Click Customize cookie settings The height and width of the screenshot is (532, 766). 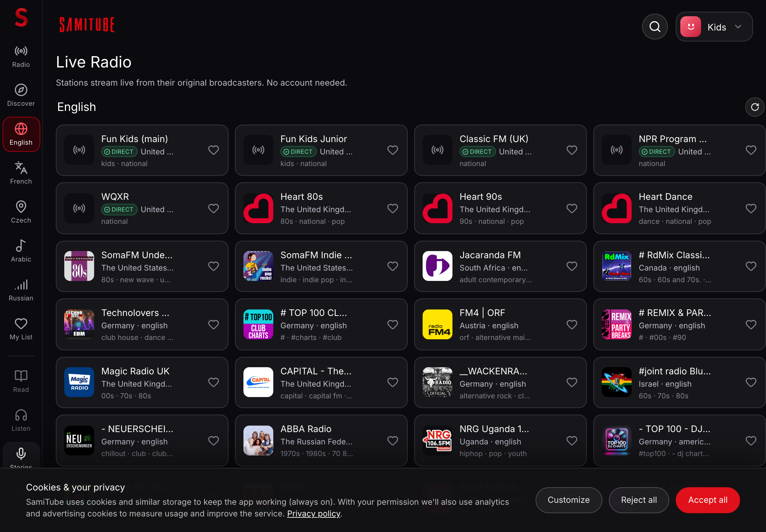click(569, 500)
